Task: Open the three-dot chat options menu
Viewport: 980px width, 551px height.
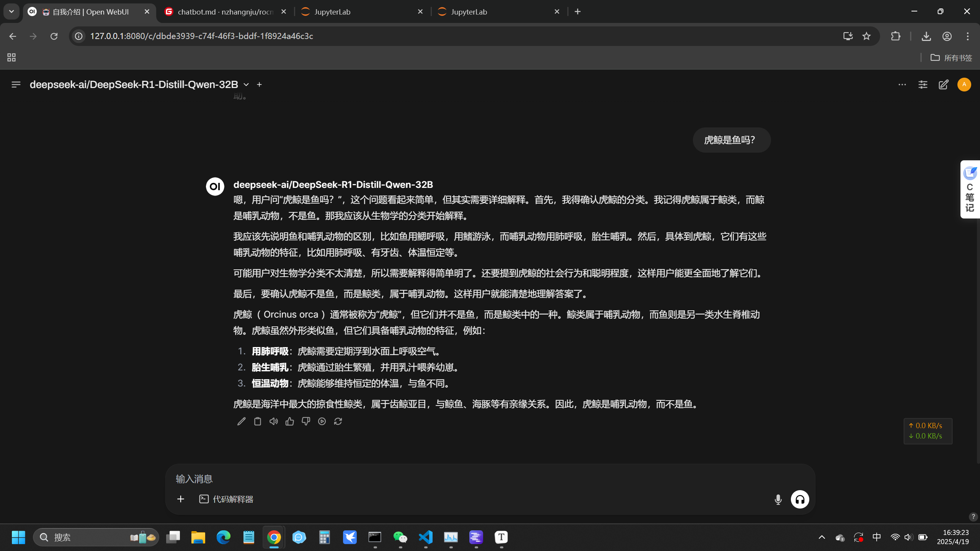Action: (902, 85)
